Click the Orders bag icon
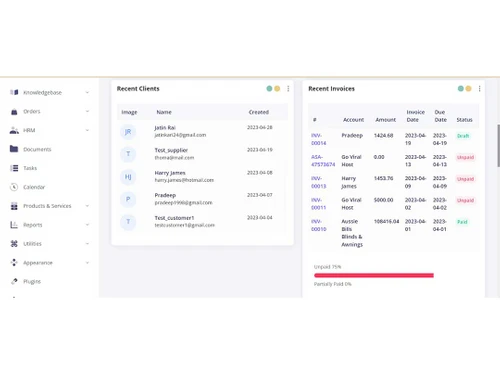Viewport: 500px width, 375px height. point(14,111)
